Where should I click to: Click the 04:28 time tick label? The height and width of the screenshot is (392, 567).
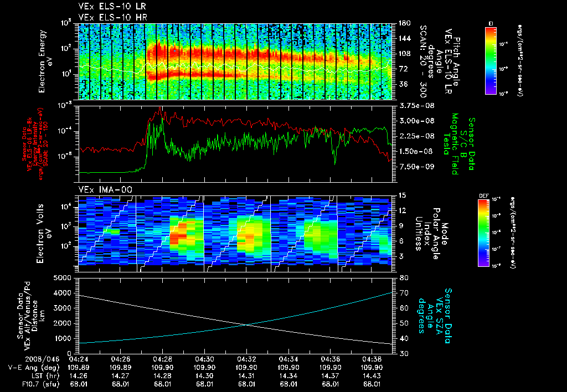162,359
